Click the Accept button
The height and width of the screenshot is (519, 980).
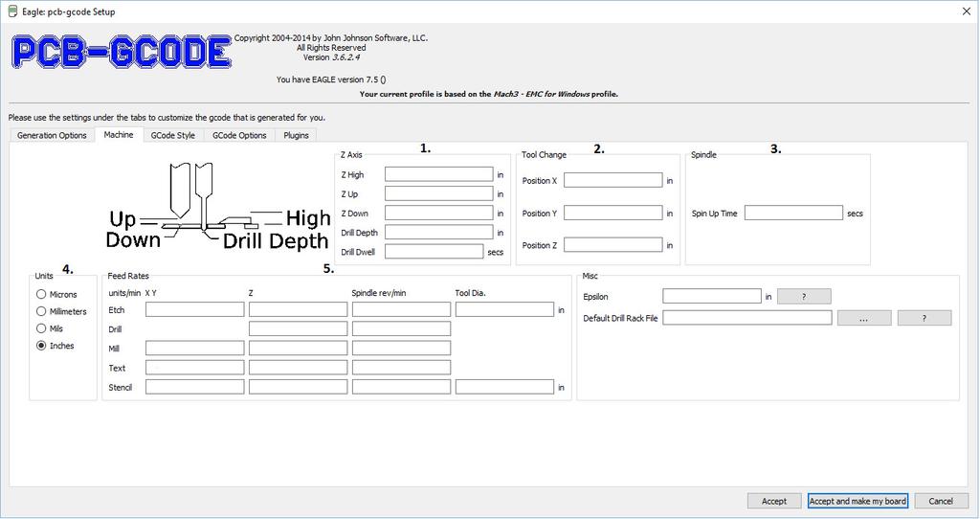pyautogui.click(x=773, y=501)
